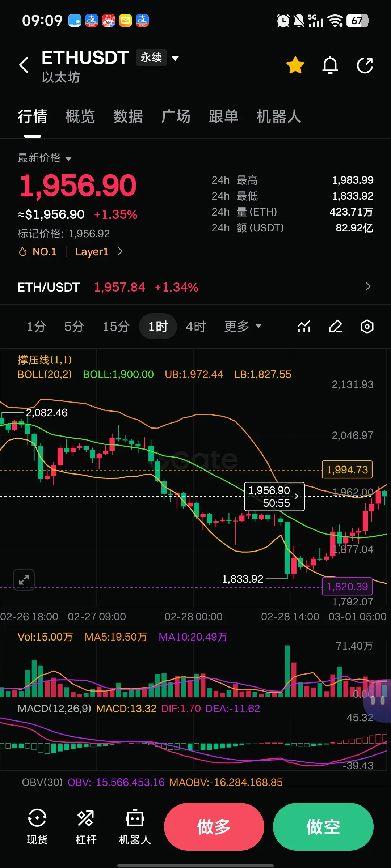Toggle the yellow favorite star
The image size is (391, 868).
pos(295,65)
